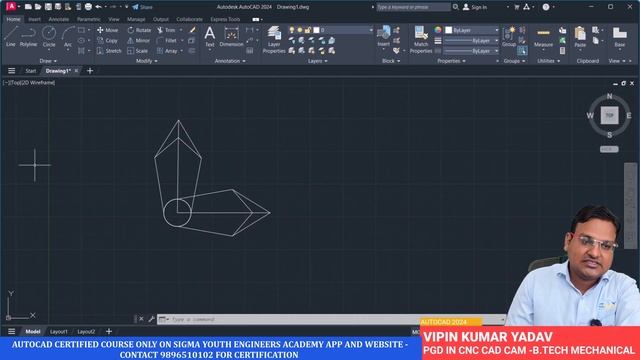Click the Plot printer icon in Quick Access toolbar

click(88, 7)
